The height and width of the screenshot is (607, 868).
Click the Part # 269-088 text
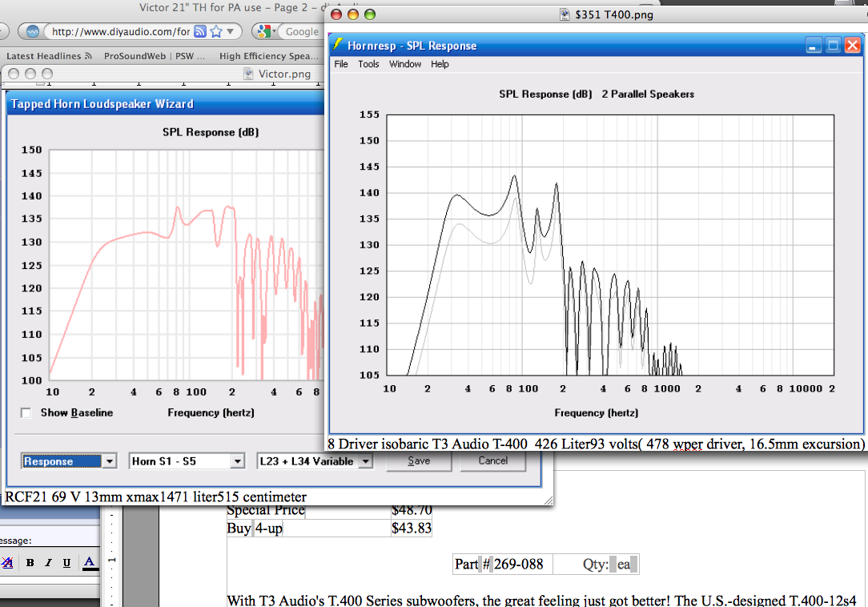tap(499, 565)
